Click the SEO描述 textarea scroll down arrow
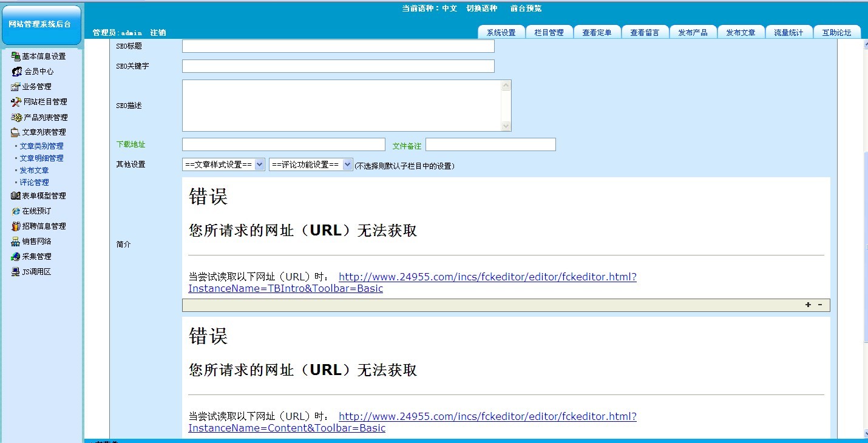The width and height of the screenshot is (868, 443). click(506, 126)
